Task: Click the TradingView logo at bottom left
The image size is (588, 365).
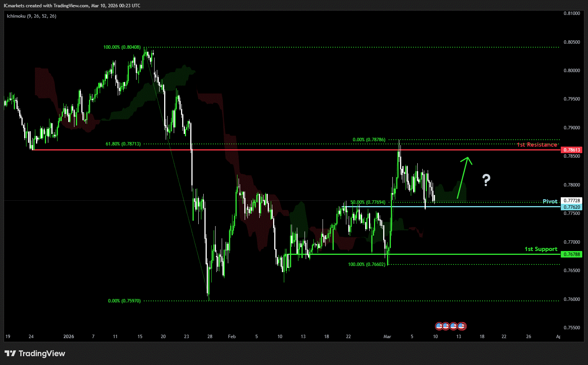Action: [35, 353]
